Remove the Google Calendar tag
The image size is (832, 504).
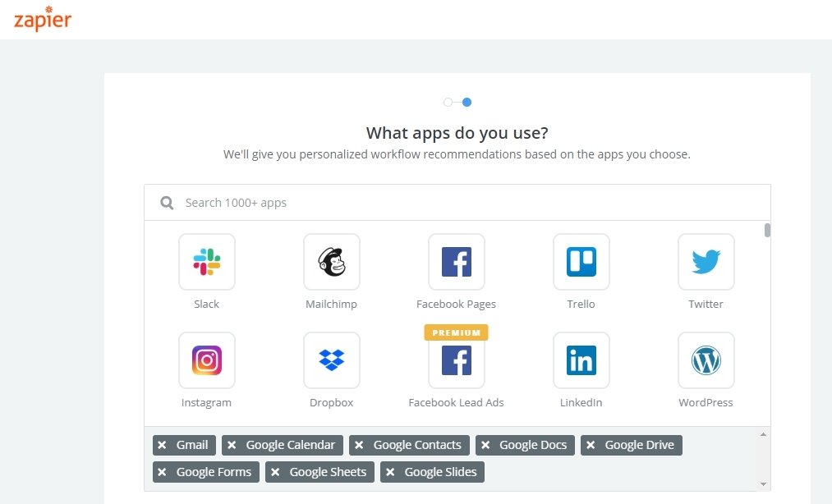coord(232,445)
